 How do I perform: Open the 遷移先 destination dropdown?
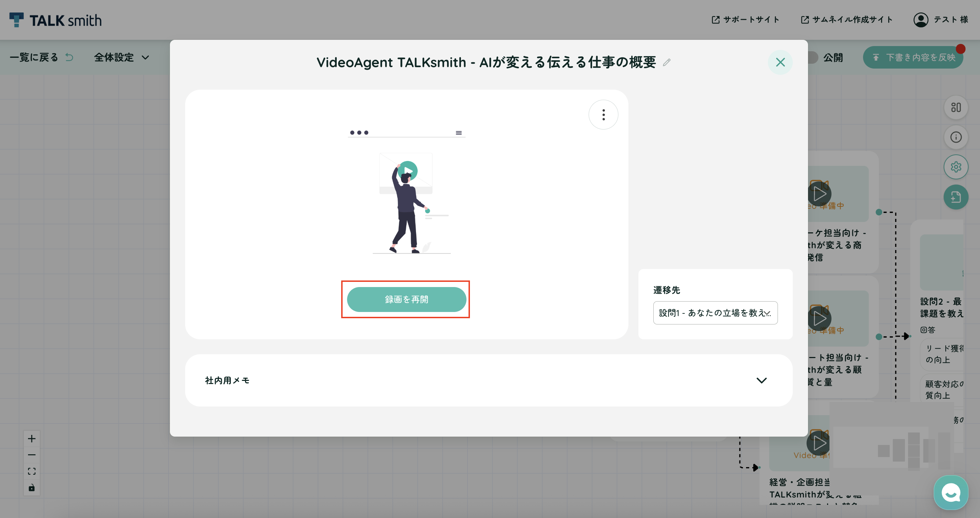click(x=715, y=313)
